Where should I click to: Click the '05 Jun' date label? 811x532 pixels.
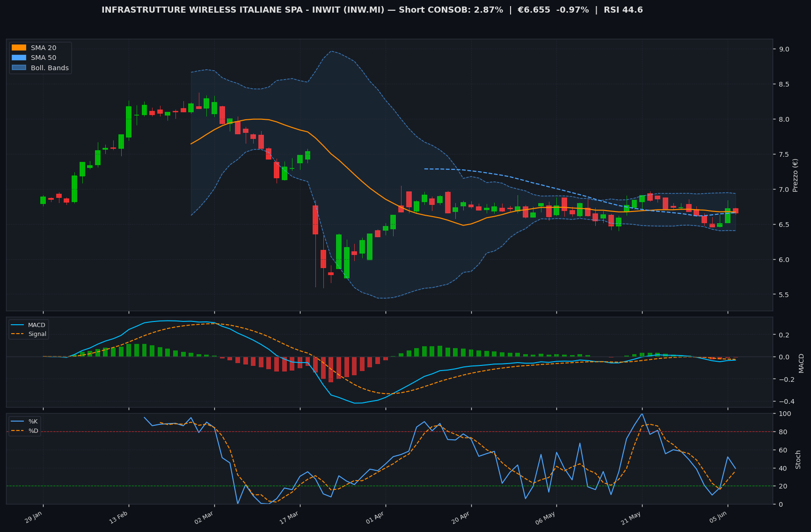pos(718,517)
